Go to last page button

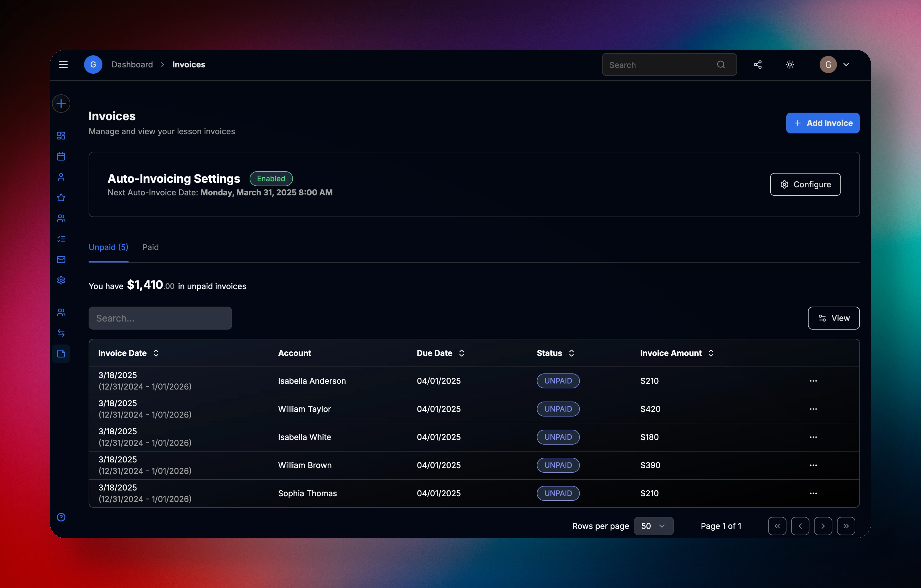846,526
